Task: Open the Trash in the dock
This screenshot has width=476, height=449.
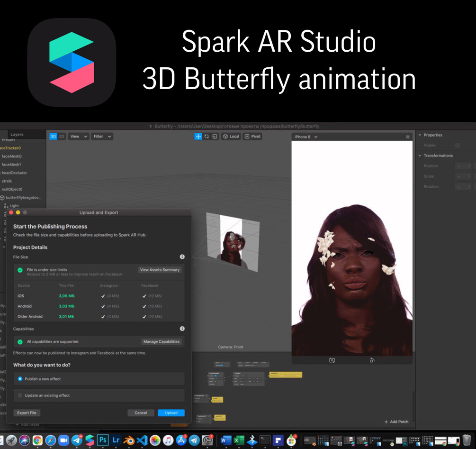Action: click(x=467, y=440)
